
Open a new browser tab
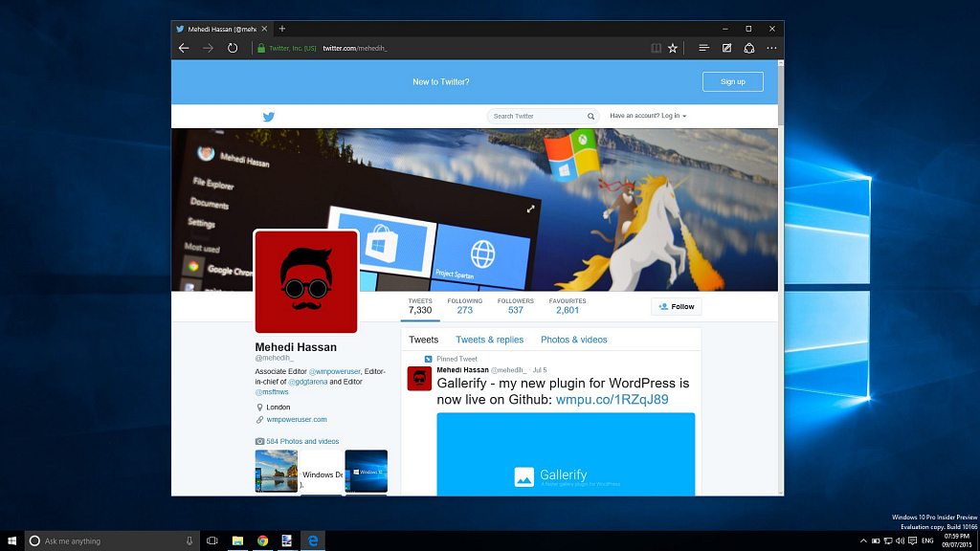[282, 29]
